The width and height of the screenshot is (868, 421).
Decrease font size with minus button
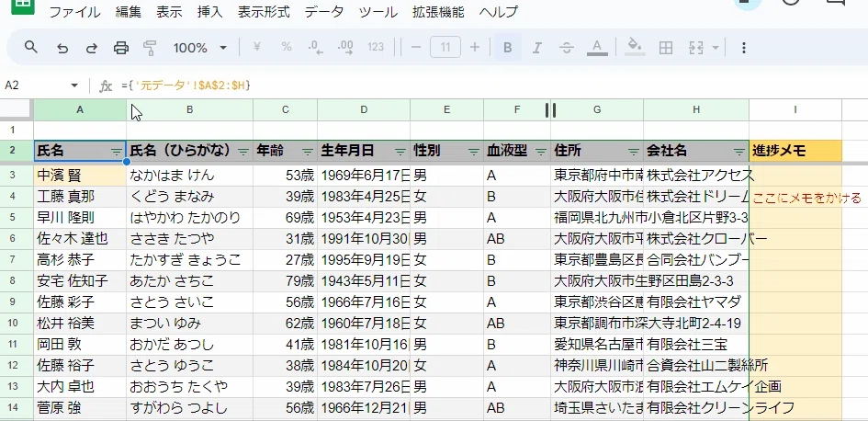(x=416, y=47)
